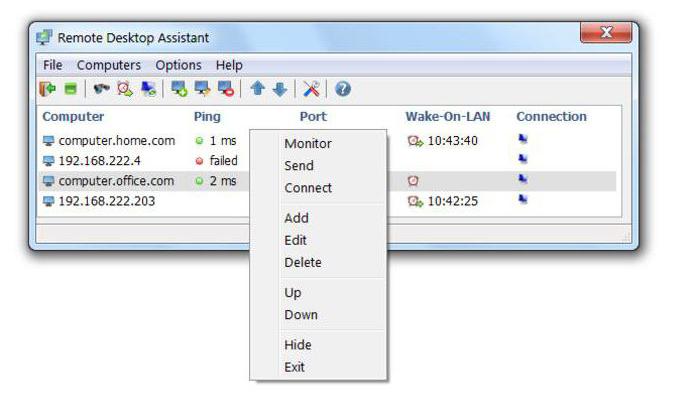Choose Hide from the context menu

[x=298, y=345]
